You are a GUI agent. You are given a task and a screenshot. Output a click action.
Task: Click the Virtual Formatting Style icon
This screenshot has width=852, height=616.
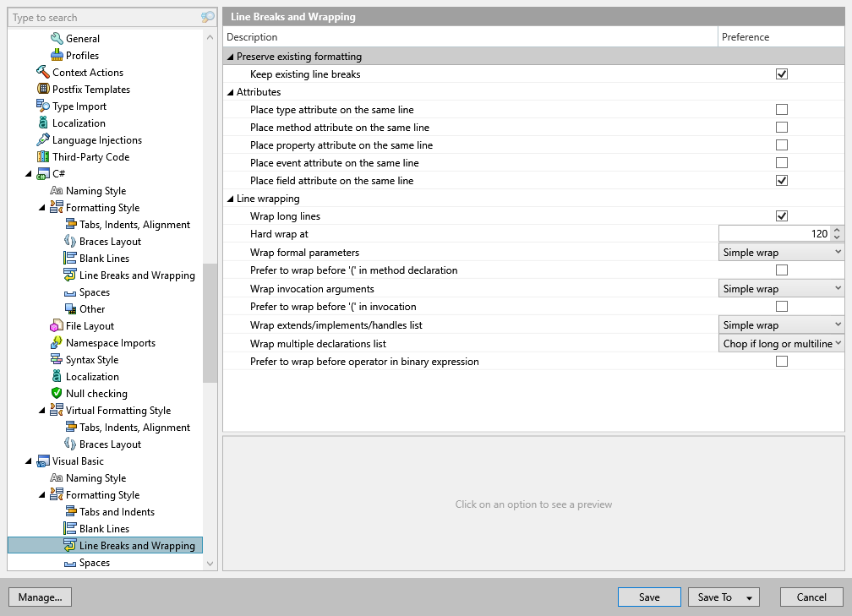click(x=57, y=410)
